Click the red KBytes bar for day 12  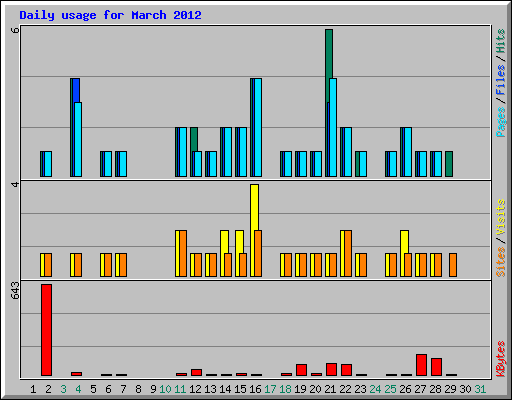196,372
